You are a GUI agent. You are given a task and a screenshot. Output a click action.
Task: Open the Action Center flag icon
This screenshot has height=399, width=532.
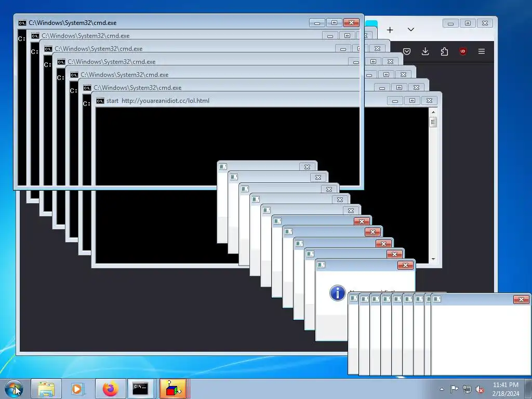(454, 389)
